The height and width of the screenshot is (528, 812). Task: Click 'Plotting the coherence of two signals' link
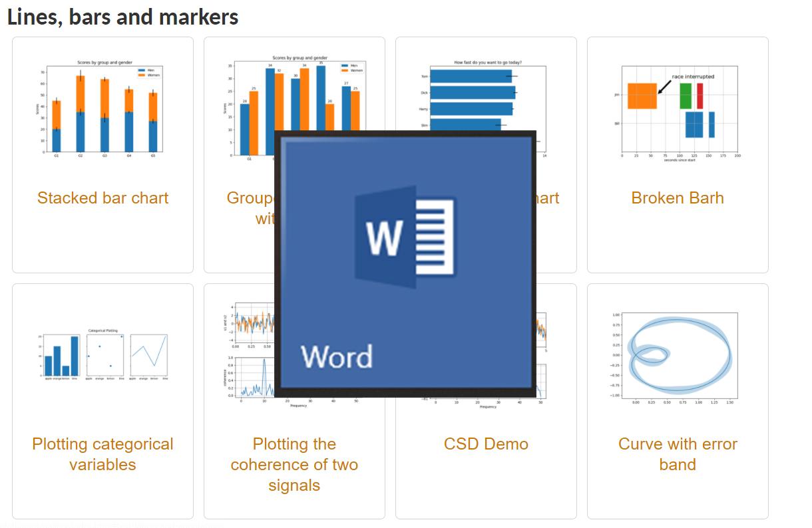294,464
